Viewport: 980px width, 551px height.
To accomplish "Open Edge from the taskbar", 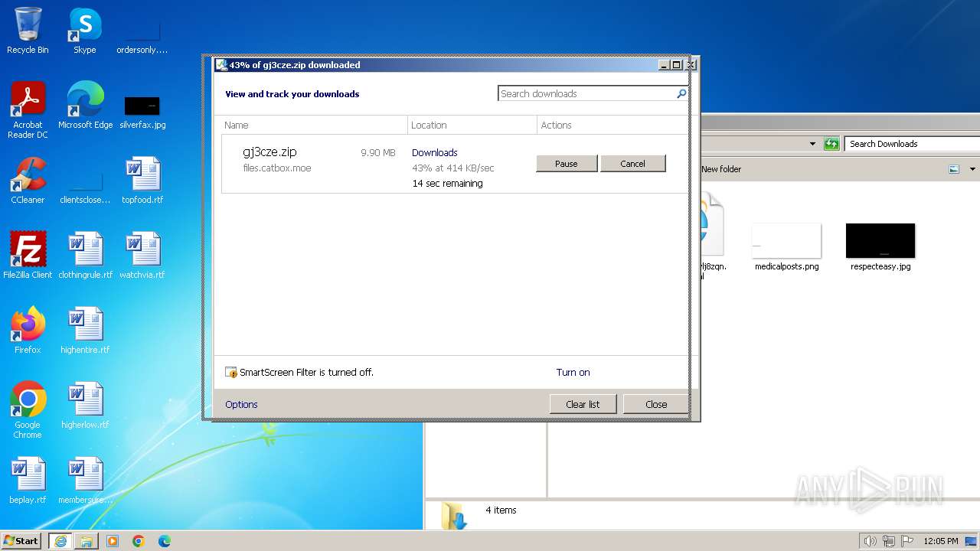I will click(165, 541).
